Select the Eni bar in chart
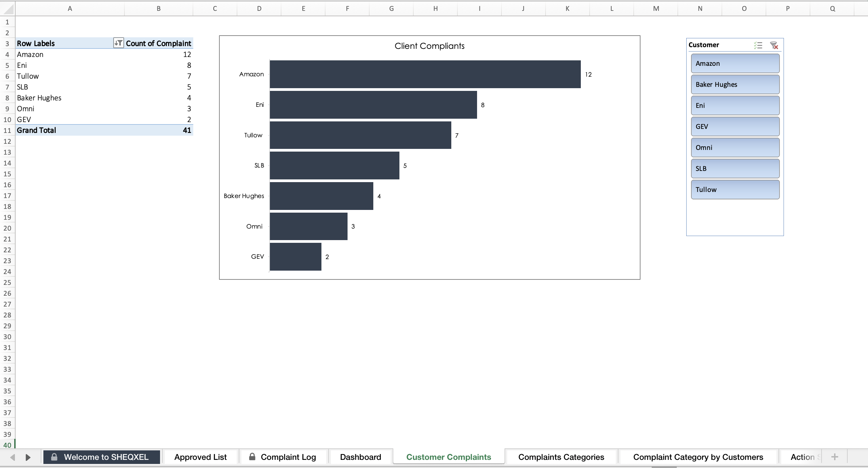Viewport: 868px width, 468px height. (x=373, y=105)
